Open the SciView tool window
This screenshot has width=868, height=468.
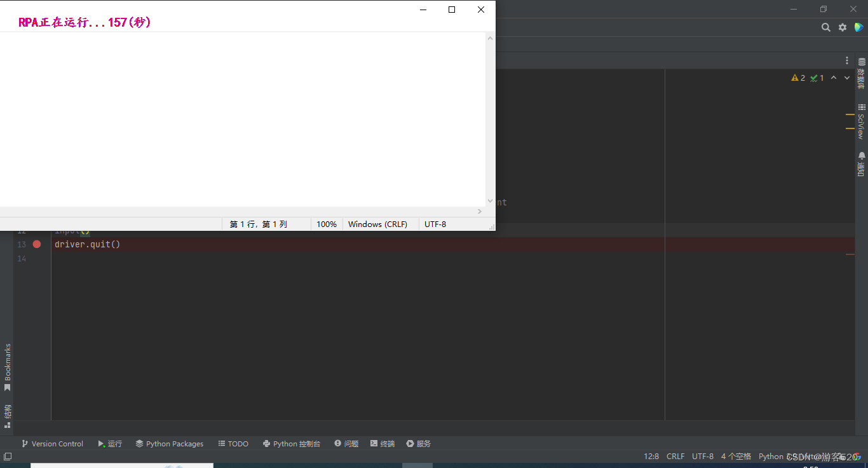[862, 121]
